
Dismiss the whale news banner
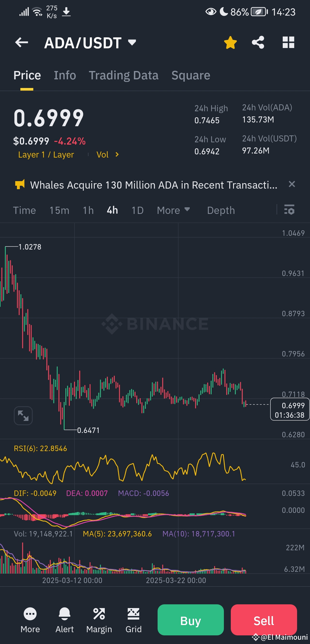click(x=292, y=184)
